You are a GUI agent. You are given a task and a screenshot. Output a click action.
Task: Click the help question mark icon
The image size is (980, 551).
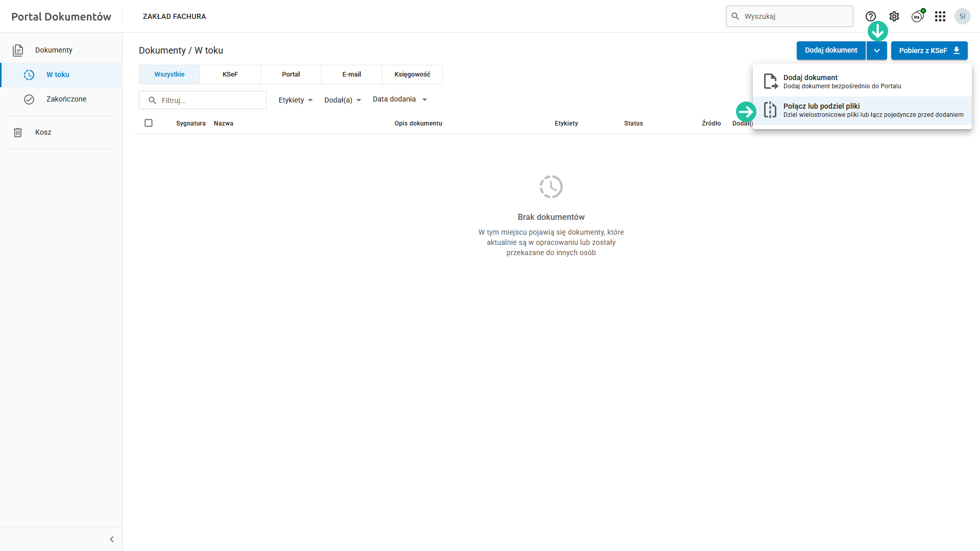coord(871,16)
